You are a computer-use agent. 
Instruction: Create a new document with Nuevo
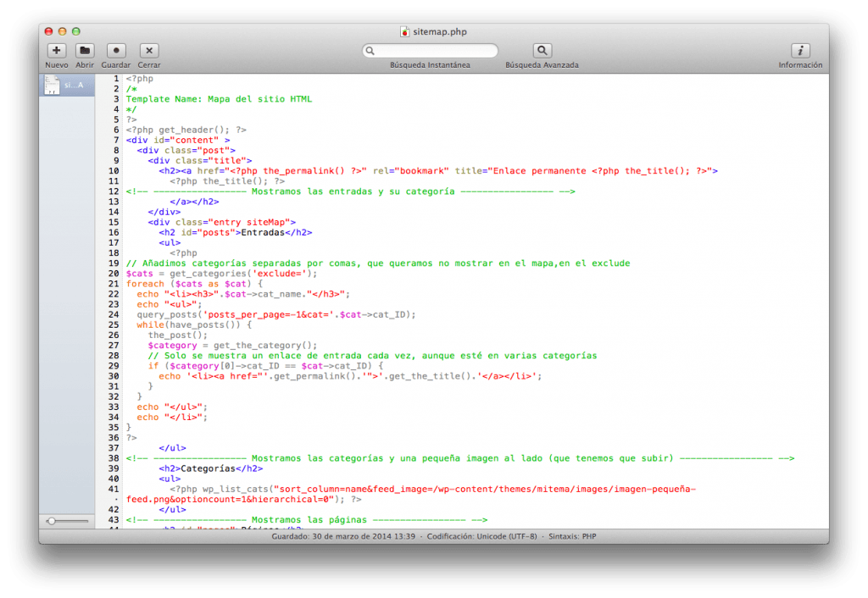pyautogui.click(x=57, y=50)
